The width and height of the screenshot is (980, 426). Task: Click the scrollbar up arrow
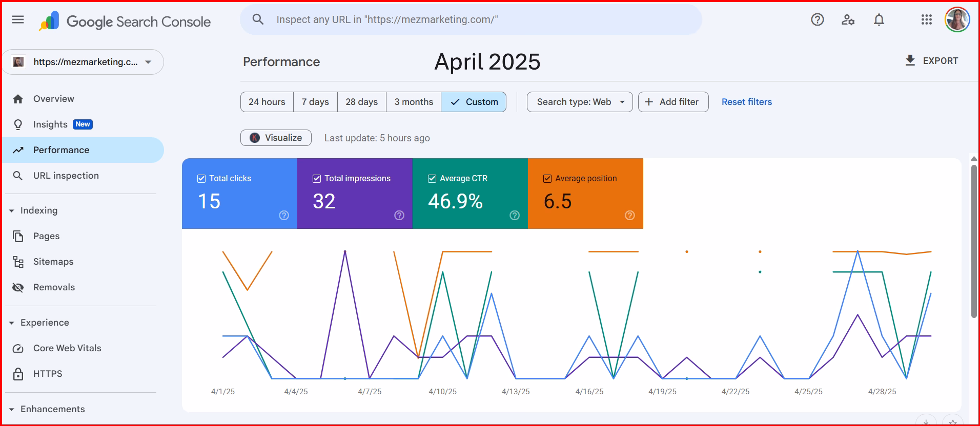pos(974,159)
